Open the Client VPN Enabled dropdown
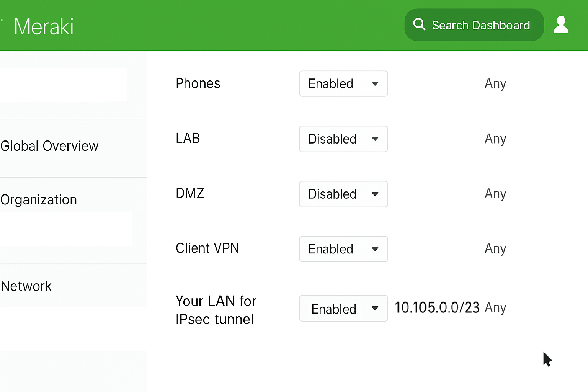588x392 pixels. (x=343, y=249)
